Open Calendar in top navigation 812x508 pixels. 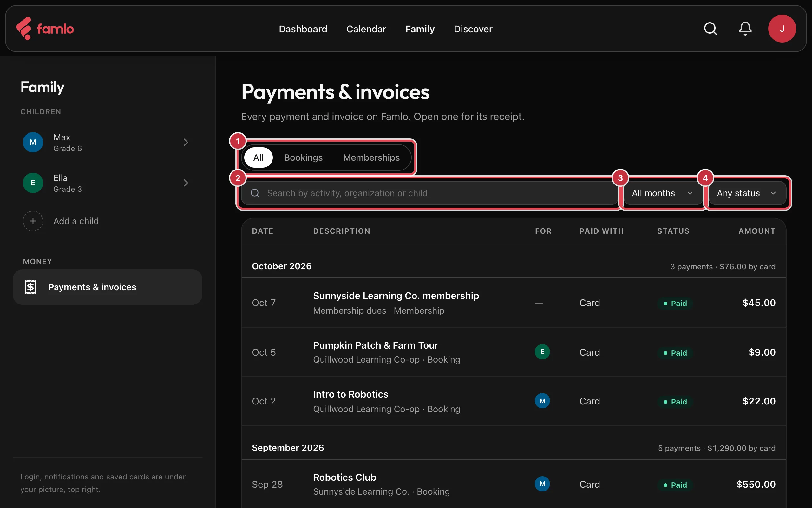(x=366, y=29)
